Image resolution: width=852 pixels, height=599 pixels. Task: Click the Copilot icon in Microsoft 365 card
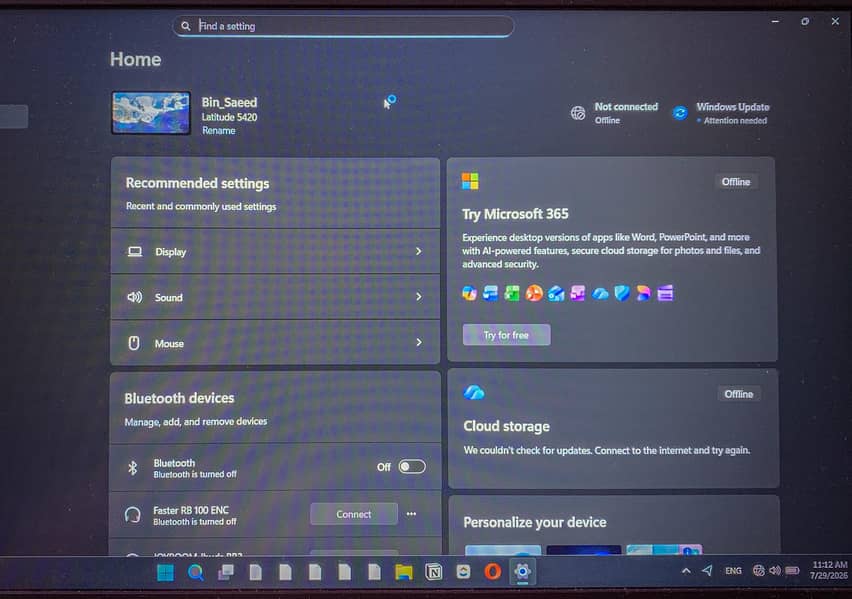tap(469, 294)
